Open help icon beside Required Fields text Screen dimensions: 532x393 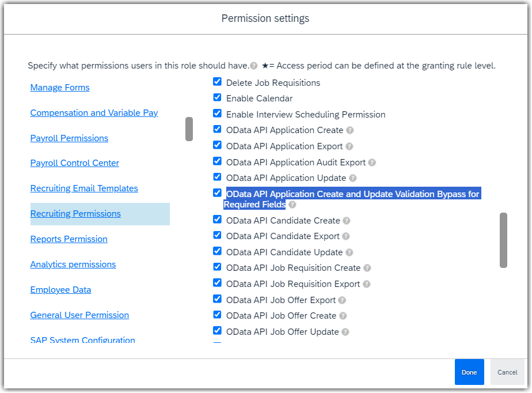point(292,205)
